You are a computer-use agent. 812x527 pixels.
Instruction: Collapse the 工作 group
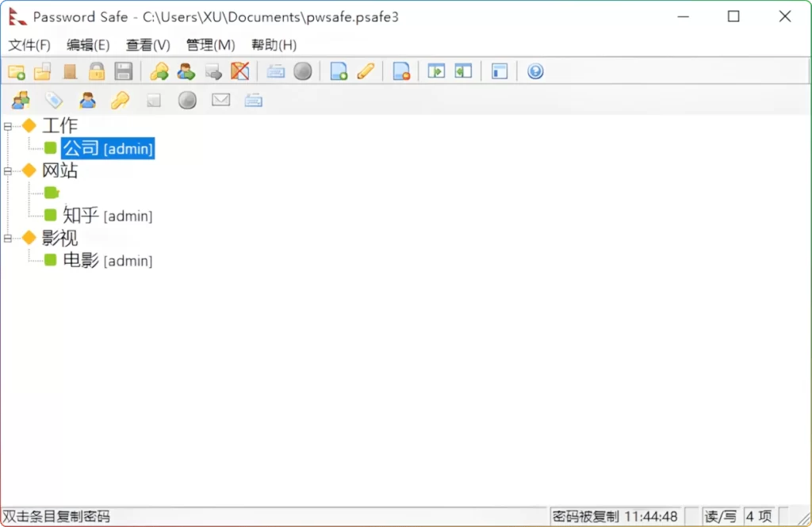click(x=6, y=125)
